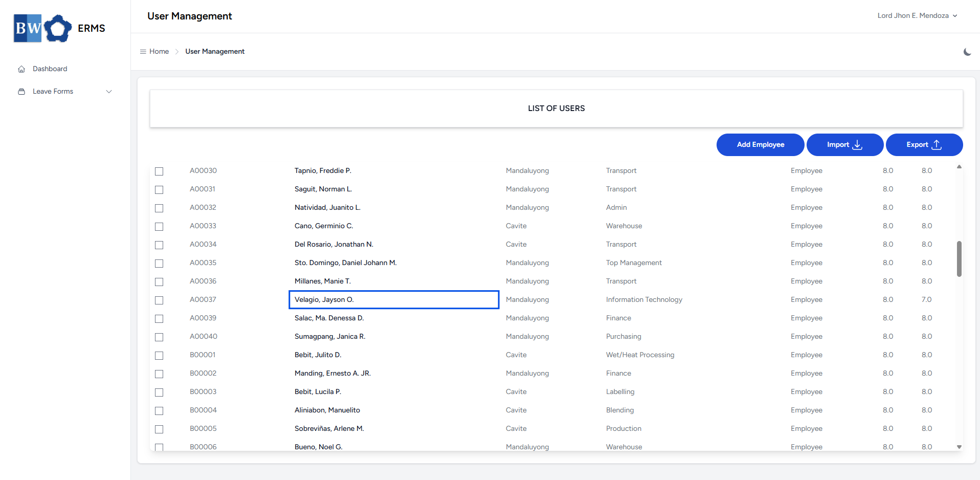Click name Sumagpang, Janica R.

click(x=330, y=337)
